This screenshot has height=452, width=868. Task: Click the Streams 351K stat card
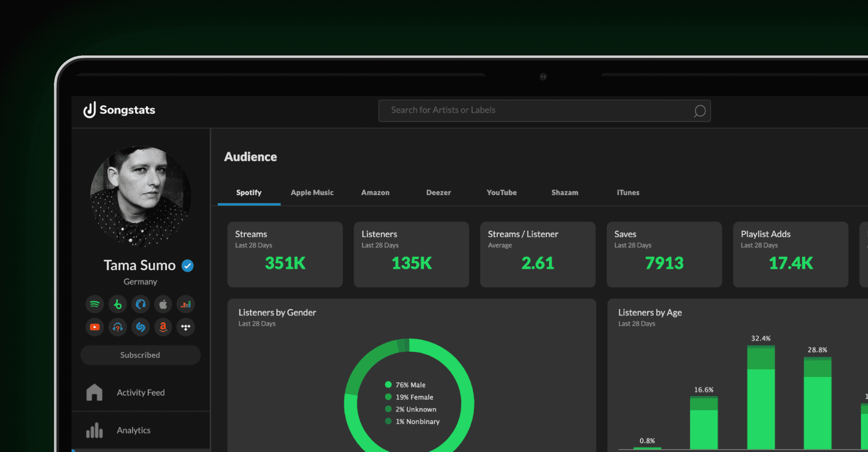(x=285, y=255)
